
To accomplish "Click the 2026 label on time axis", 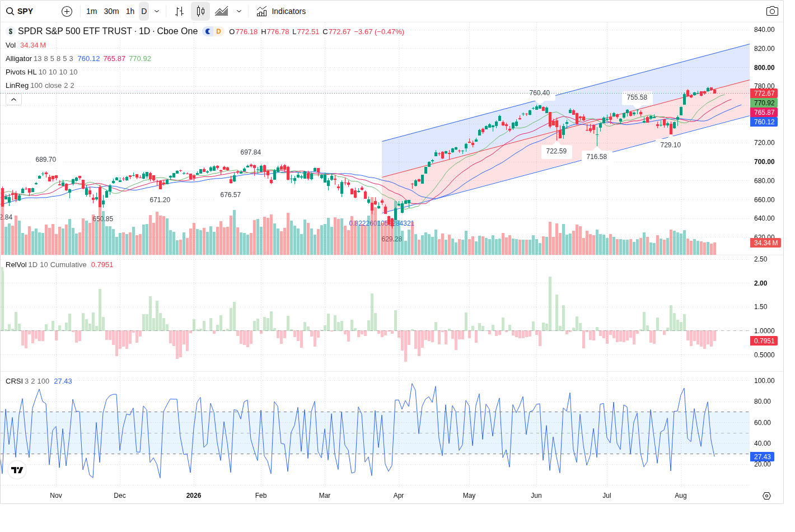I will 194,496.
